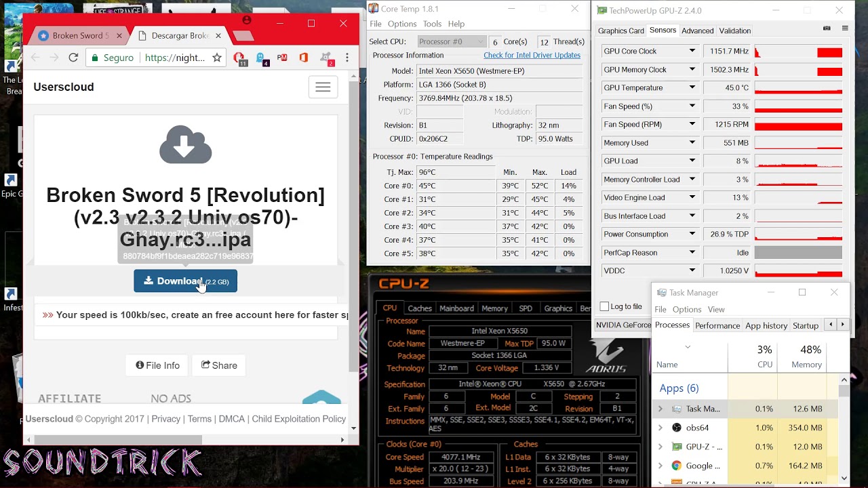Close the Broken Sword 5 tab
This screenshot has height=488, width=868.
pyautogui.click(x=119, y=35)
